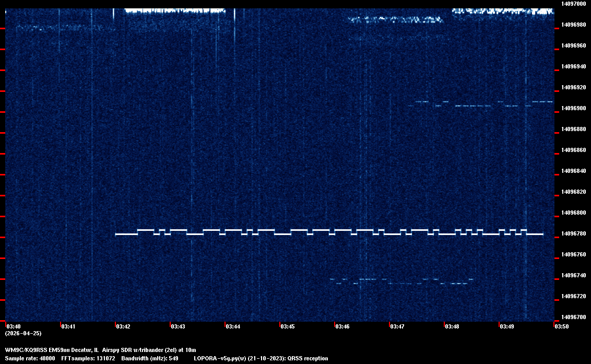The height and width of the screenshot is (364, 591).
Task: Click the 03:44 time label
Action: pos(233,326)
